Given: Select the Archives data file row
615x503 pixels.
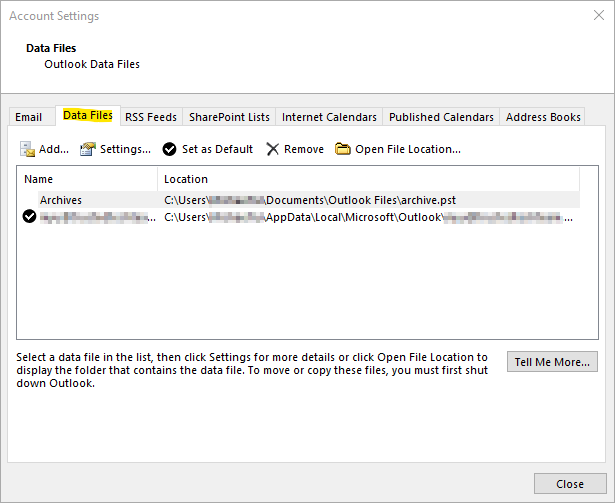Looking at the screenshot, I should pyautogui.click(x=309, y=200).
